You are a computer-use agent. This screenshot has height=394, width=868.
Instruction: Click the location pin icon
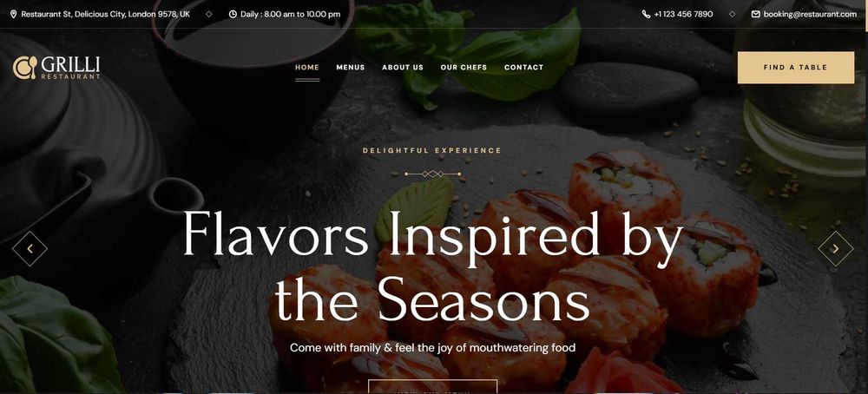13,15
